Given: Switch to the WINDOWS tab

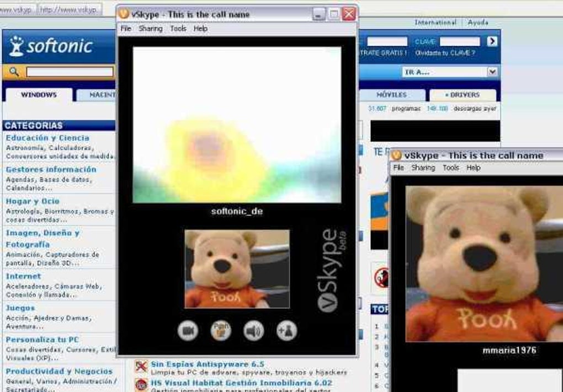Looking at the screenshot, I should click(39, 95).
